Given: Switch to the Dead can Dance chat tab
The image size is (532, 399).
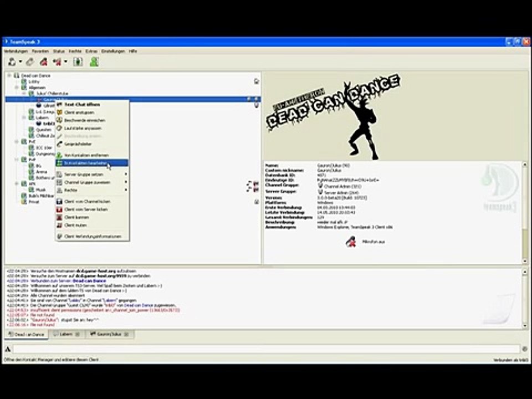Looking at the screenshot, I should pos(27,335).
